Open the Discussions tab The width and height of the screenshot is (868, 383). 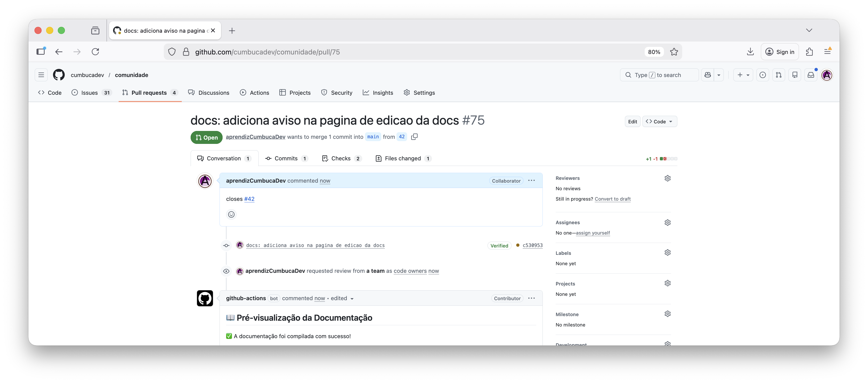point(209,92)
